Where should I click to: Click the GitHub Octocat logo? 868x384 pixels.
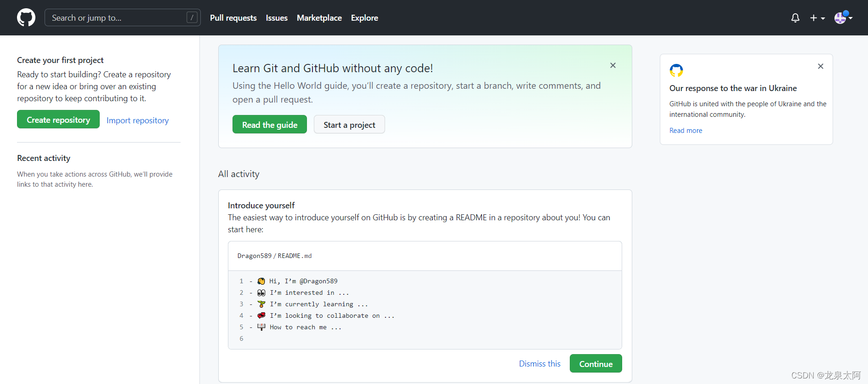pos(26,18)
